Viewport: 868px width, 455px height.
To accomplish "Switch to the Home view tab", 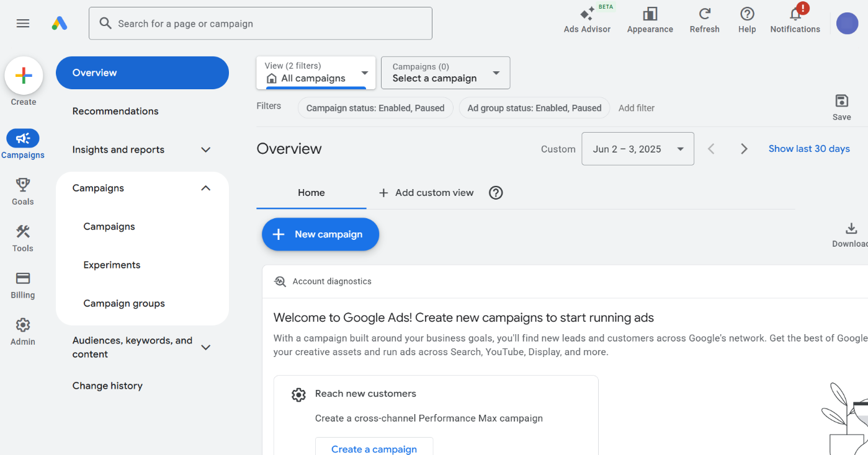I will coord(311,193).
